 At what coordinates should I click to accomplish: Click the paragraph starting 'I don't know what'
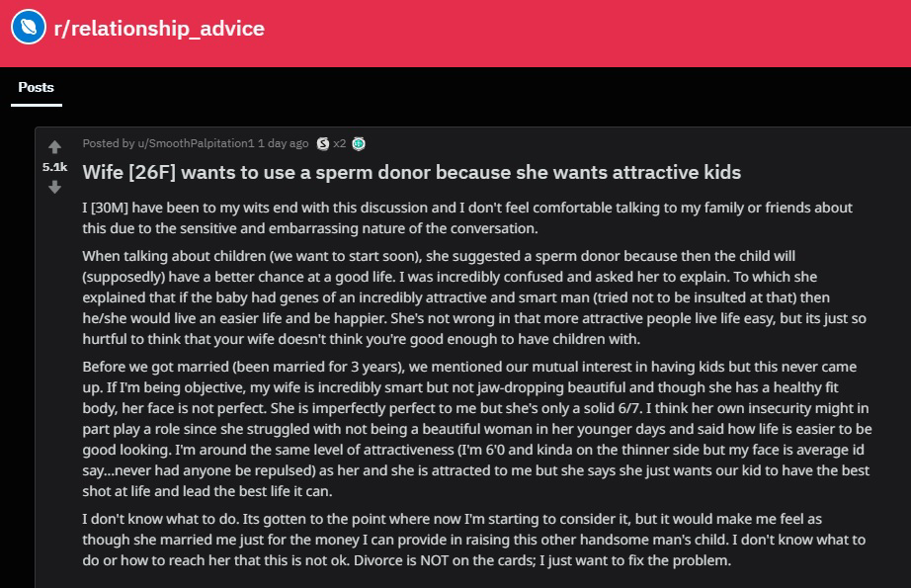474,540
